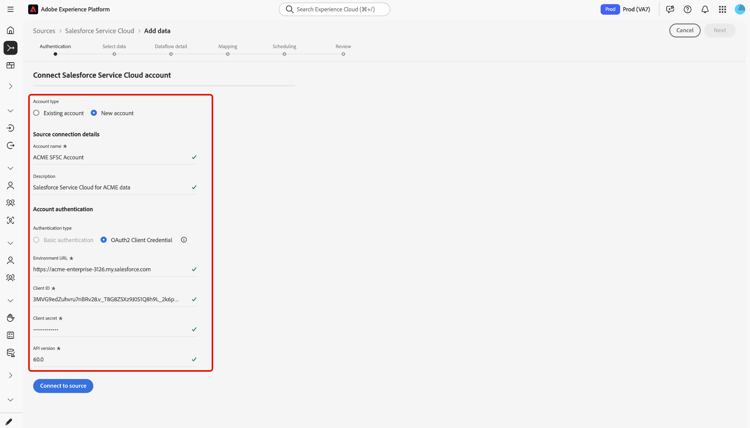Viewport: 750px width, 428px height.
Task: Open the user profile avatar
Action: pyautogui.click(x=740, y=9)
